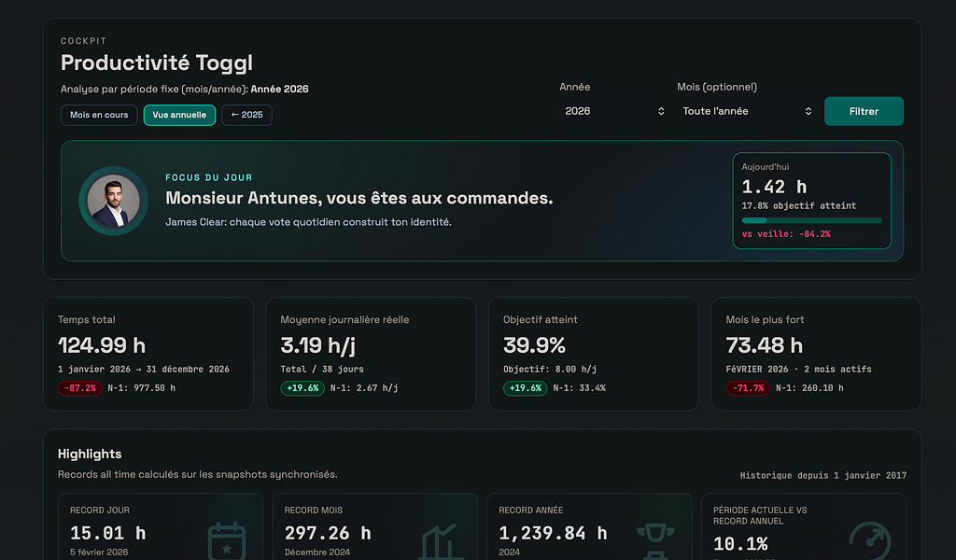956x560 pixels.
Task: Click the 1,239.84 h Record Année value
Action: (x=553, y=533)
